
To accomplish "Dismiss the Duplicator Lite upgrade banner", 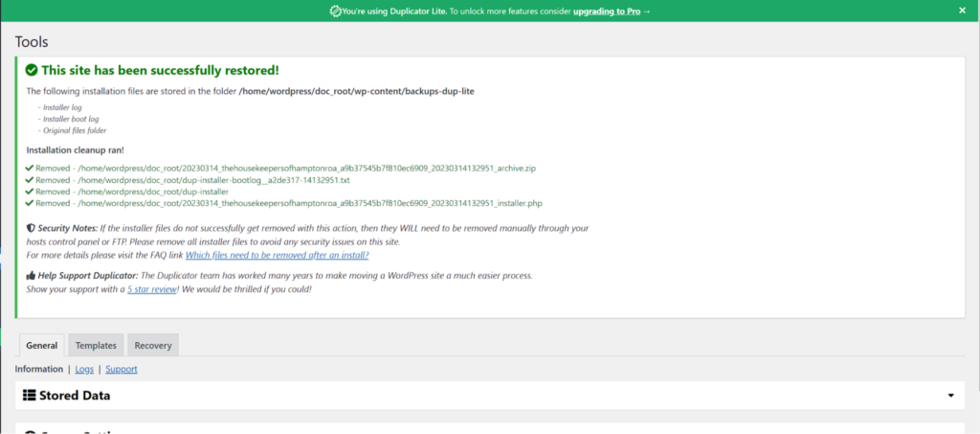I will (x=963, y=10).
